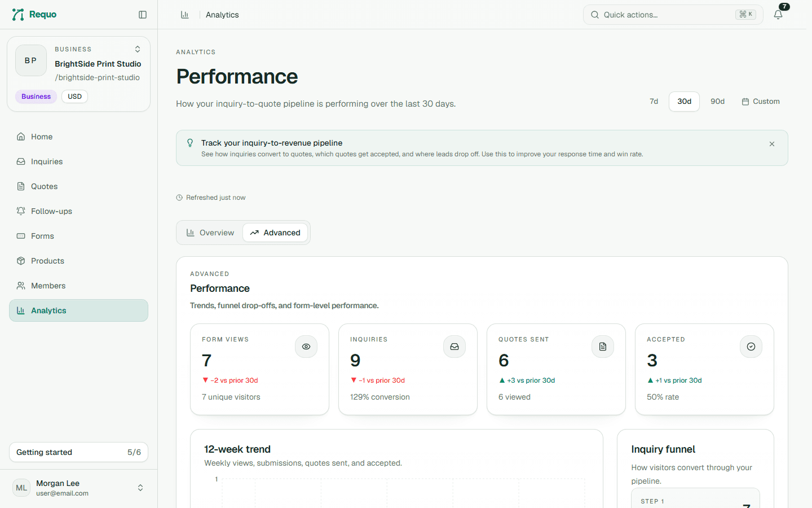Expand the Getting started checklist
812x508 pixels.
pos(78,452)
